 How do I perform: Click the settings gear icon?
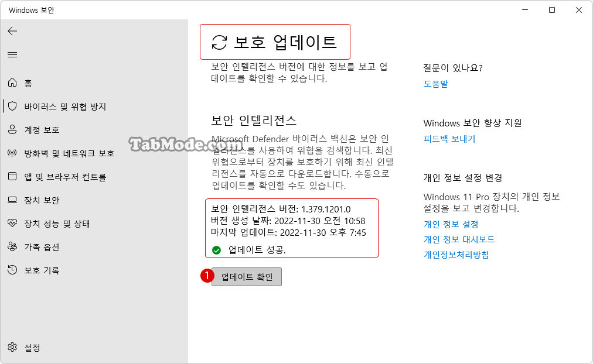[12, 347]
